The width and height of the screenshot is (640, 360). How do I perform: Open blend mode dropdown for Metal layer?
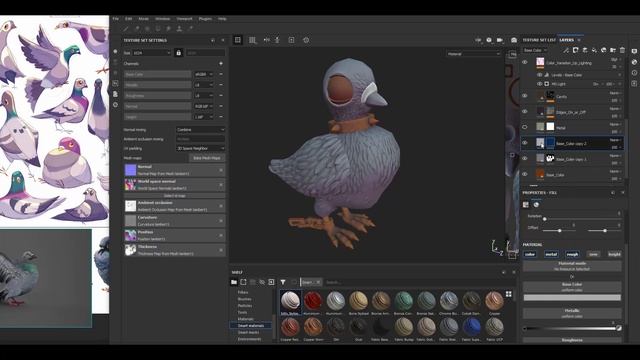(616, 124)
